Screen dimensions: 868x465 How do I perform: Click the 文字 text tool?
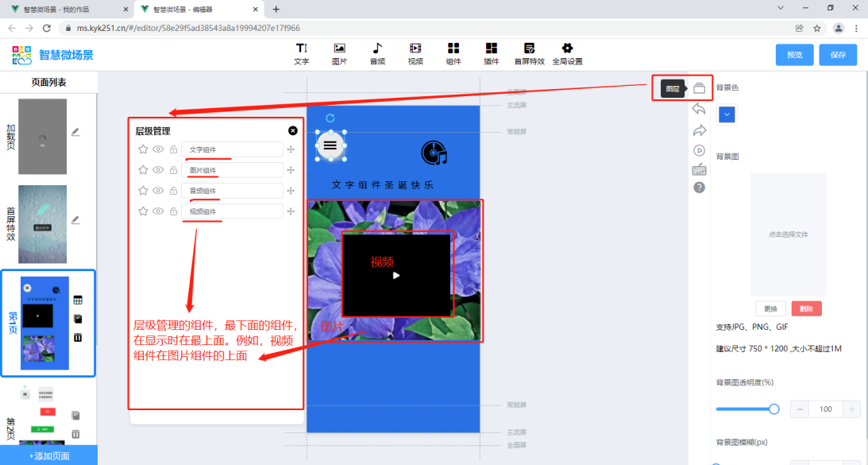click(x=302, y=53)
